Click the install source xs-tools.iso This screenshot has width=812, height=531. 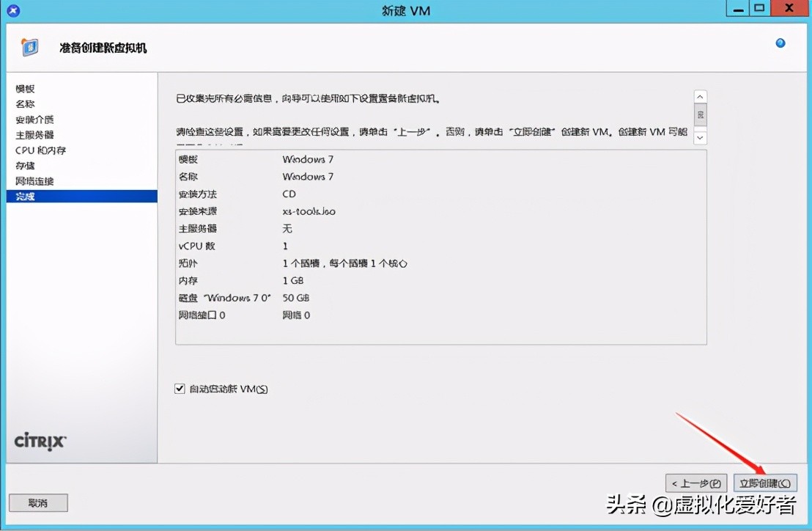[309, 211]
